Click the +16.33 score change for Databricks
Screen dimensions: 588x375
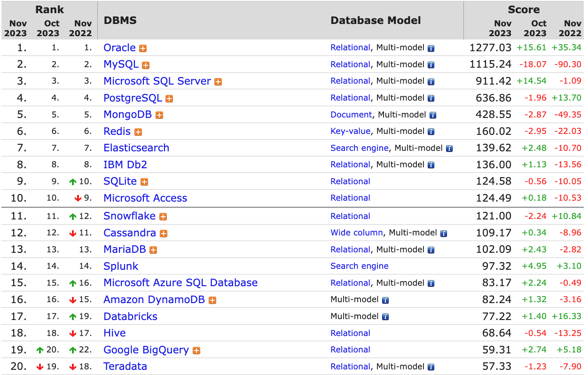tap(566, 316)
